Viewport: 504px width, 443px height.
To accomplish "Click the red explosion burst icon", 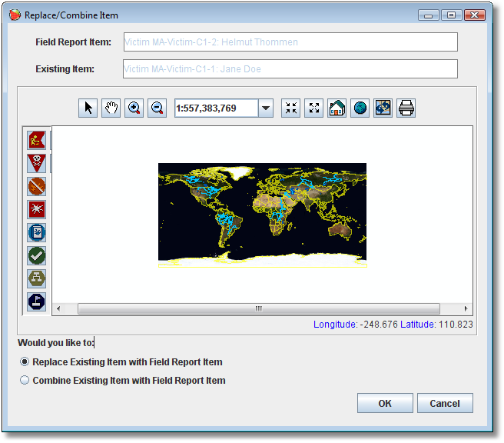I will [x=36, y=209].
